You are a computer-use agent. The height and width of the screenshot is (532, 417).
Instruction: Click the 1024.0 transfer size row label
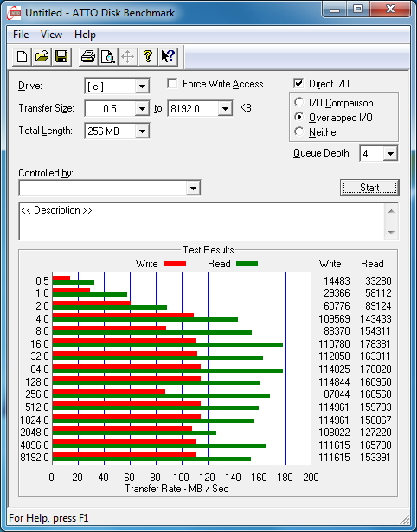[35, 420]
